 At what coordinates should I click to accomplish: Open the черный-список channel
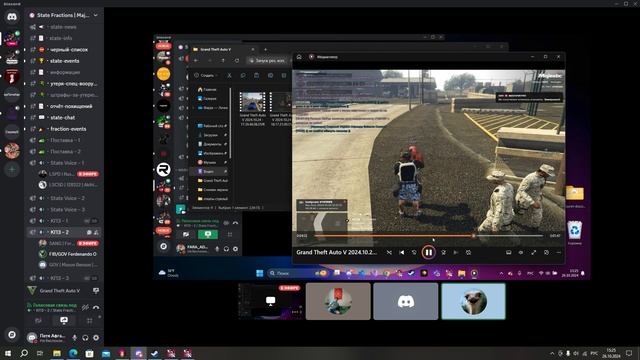63,50
